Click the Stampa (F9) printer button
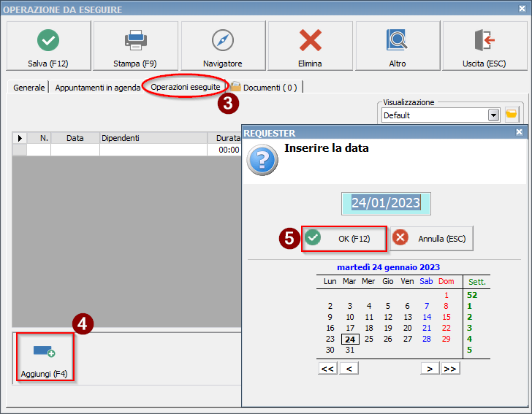This screenshot has width=532, height=414. (x=135, y=46)
